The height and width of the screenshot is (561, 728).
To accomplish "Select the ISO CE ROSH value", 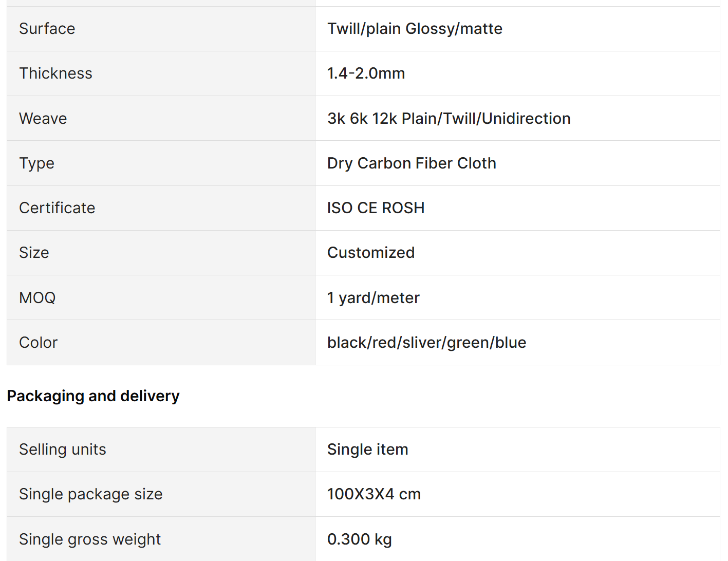I will (x=376, y=208).
